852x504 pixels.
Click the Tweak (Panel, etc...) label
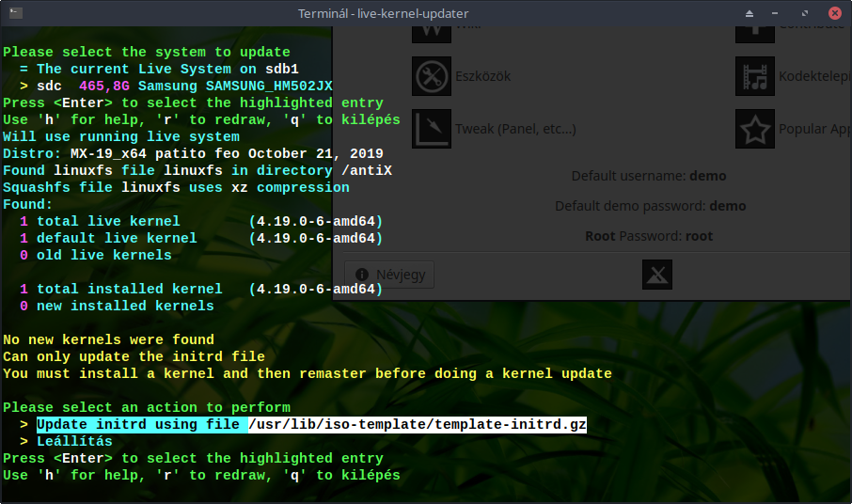click(x=515, y=129)
